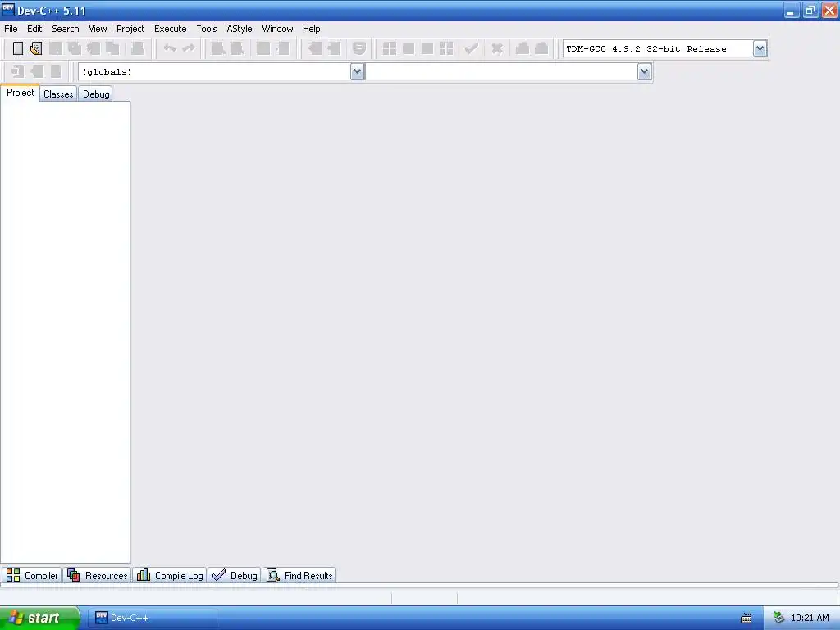Screen dimensions: 840x630
Task: Click the Compile & Run toolbar icon
Action: coord(427,48)
